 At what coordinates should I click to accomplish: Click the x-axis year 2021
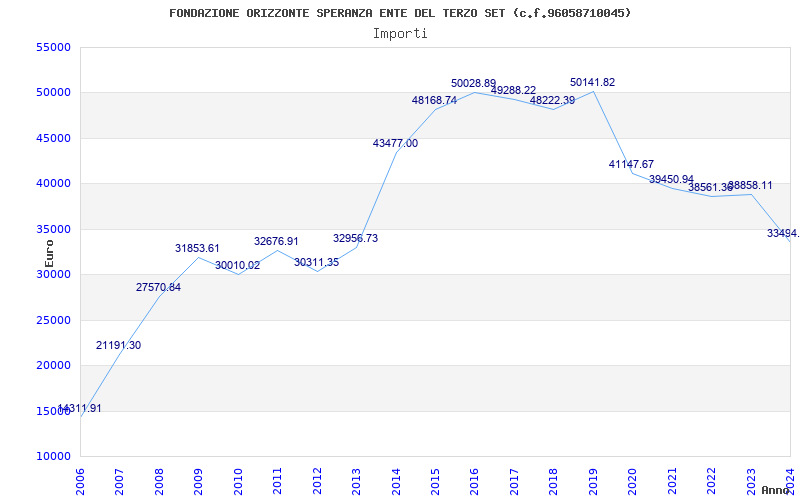(672, 482)
